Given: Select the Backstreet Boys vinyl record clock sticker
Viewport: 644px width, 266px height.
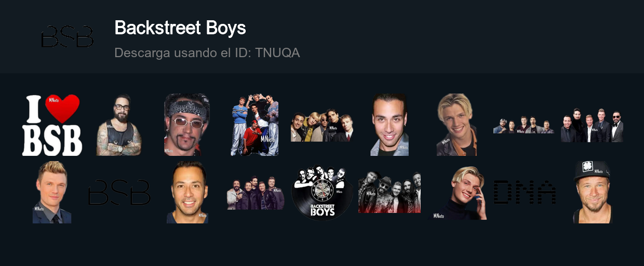Looking at the screenshot, I should pyautogui.click(x=322, y=192).
